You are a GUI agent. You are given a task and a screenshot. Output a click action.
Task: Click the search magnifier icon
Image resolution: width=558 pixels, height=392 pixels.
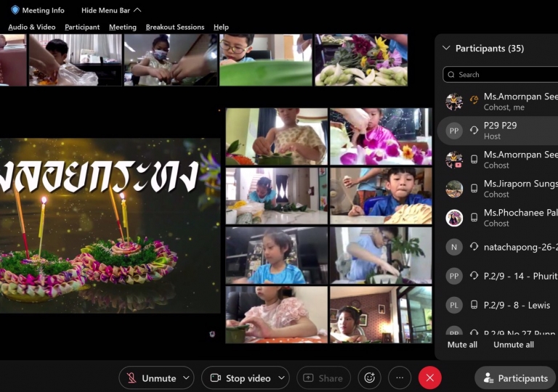tap(451, 75)
